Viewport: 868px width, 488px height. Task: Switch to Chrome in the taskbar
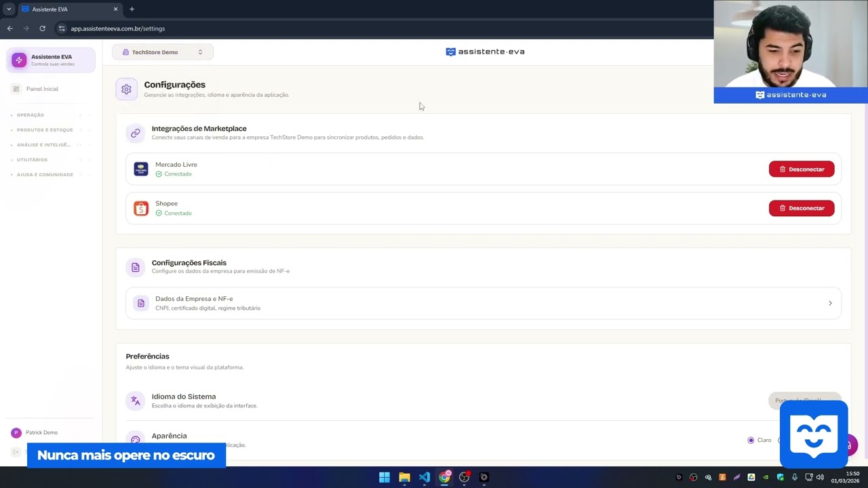pos(444,477)
